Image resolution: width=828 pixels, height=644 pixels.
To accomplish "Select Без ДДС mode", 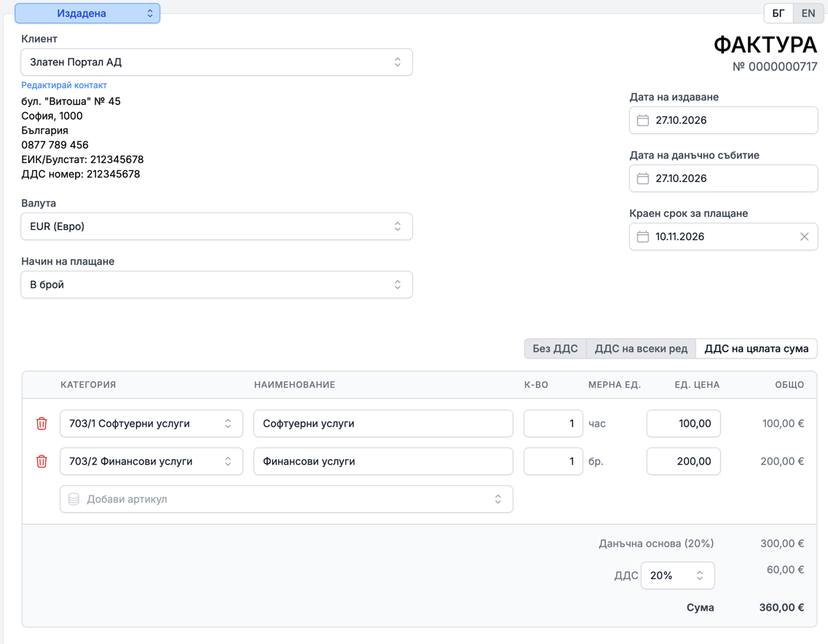I will [x=555, y=349].
